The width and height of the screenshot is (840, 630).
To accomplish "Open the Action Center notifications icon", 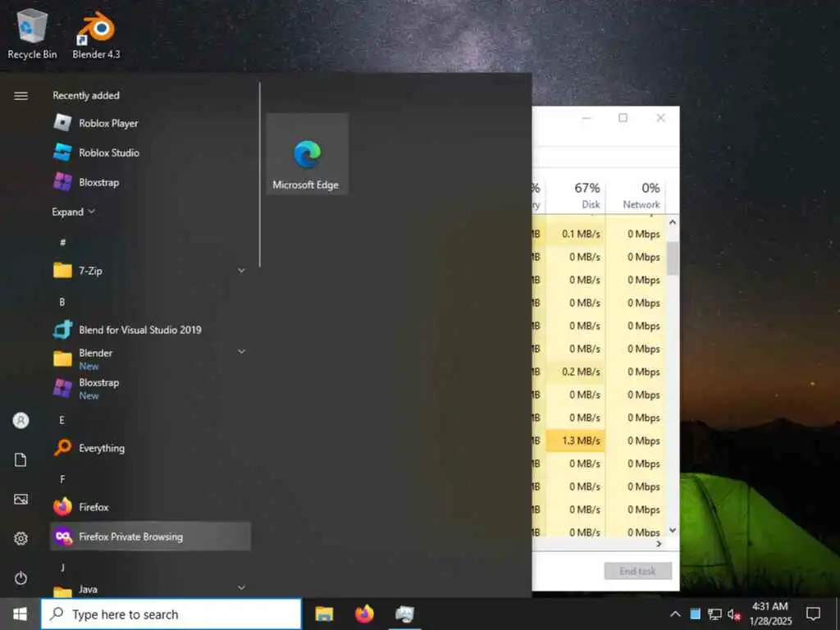I will click(x=813, y=614).
